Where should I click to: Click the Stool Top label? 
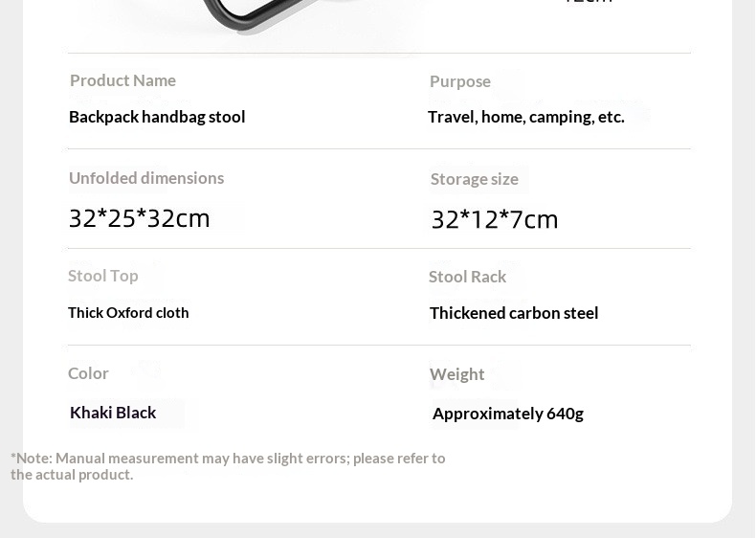pos(102,276)
